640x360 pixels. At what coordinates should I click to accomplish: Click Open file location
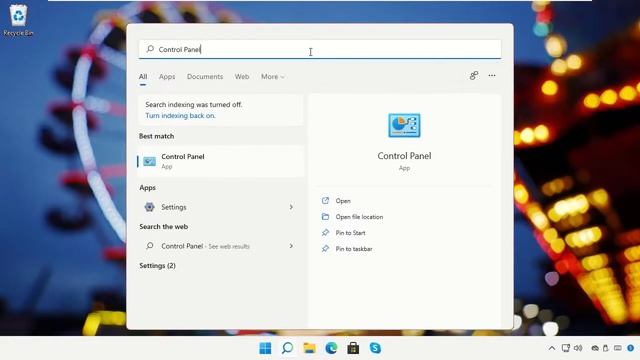(x=359, y=217)
